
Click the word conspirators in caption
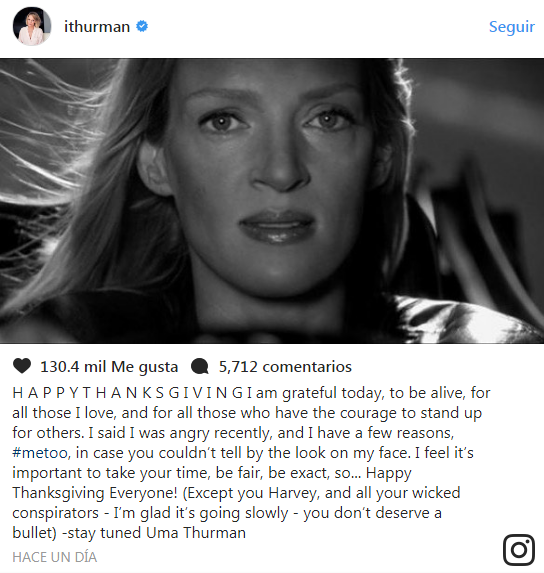pos(56,513)
